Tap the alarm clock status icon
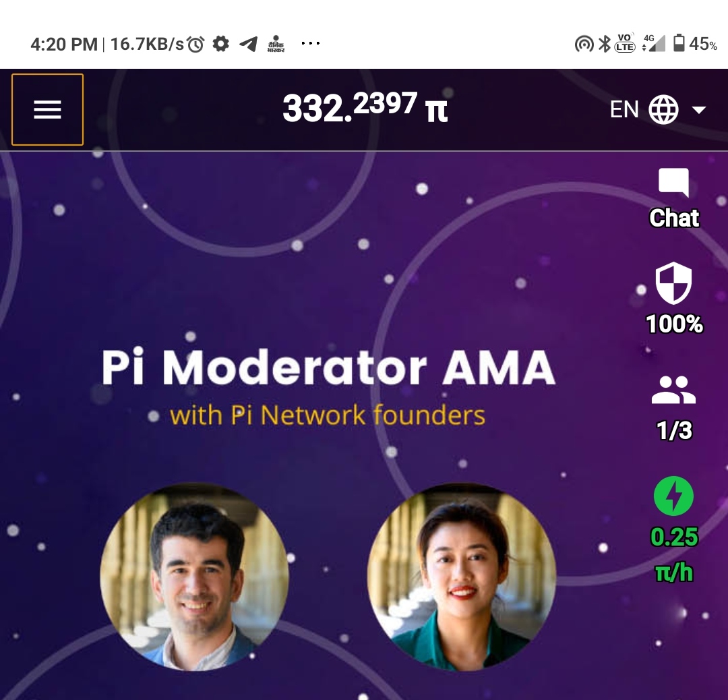 pos(195,44)
